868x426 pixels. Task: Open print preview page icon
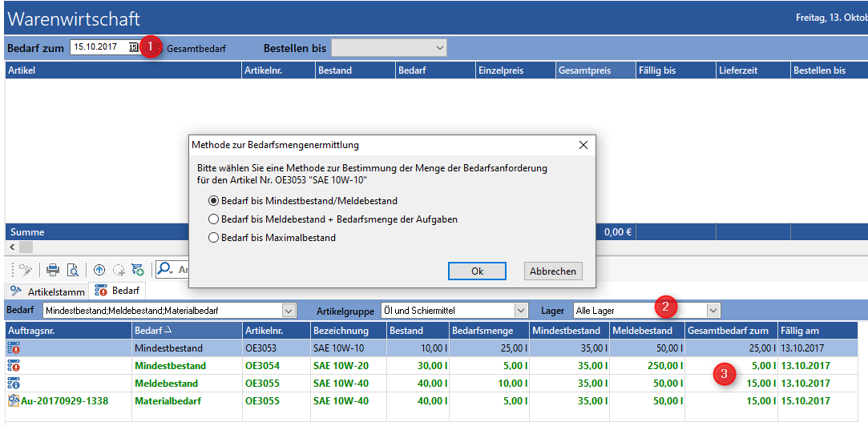[72, 269]
